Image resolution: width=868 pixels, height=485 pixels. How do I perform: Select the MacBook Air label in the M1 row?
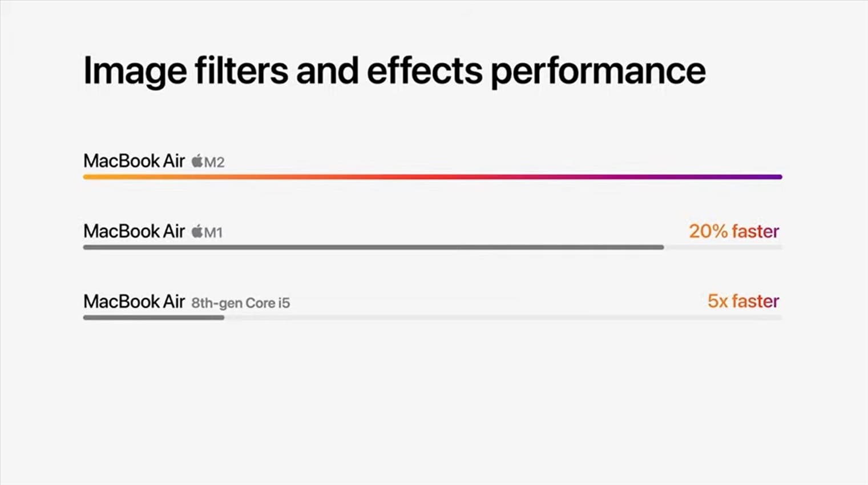tap(134, 231)
